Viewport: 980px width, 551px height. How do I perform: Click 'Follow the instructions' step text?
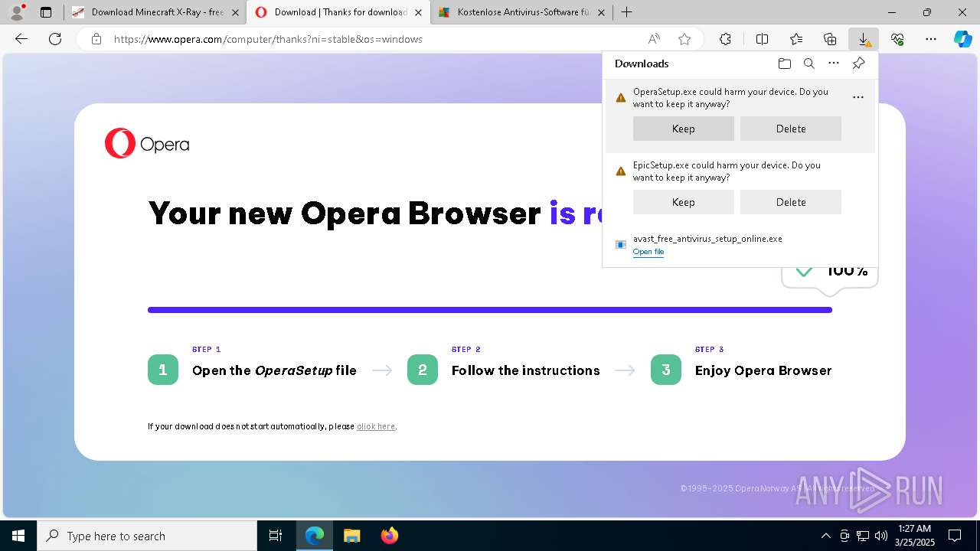point(525,370)
